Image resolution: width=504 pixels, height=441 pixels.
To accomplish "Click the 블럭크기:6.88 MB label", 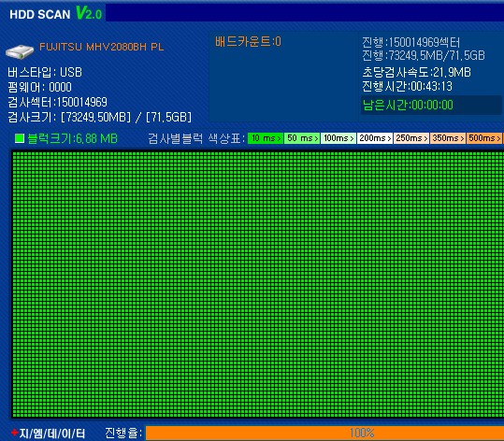I will pyautogui.click(x=72, y=138).
